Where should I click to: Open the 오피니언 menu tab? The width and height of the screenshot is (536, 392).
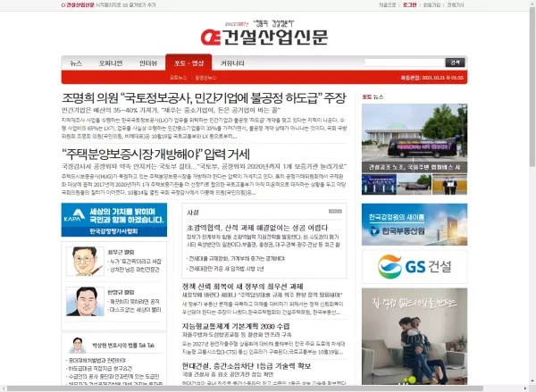(x=111, y=63)
